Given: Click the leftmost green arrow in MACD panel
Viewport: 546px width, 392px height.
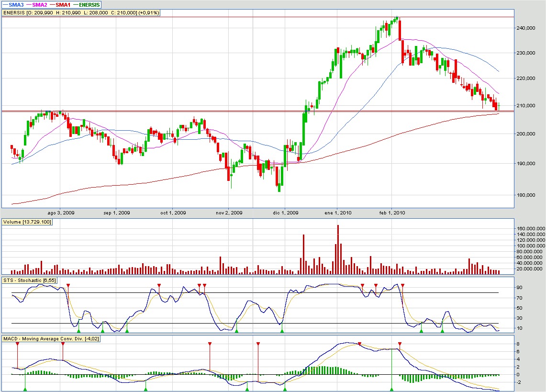Looking at the screenshot, I should (x=25, y=389).
